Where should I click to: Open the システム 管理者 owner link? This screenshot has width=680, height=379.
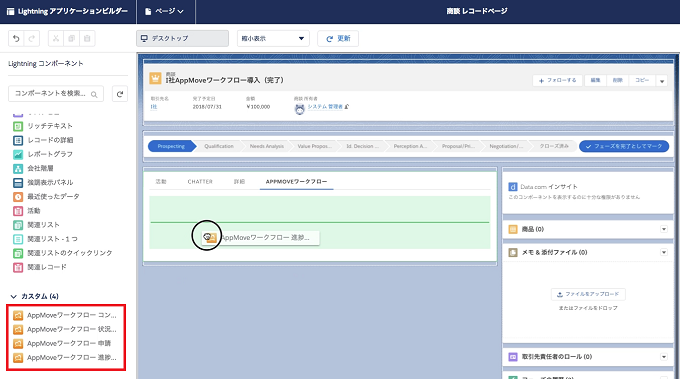[x=325, y=107]
